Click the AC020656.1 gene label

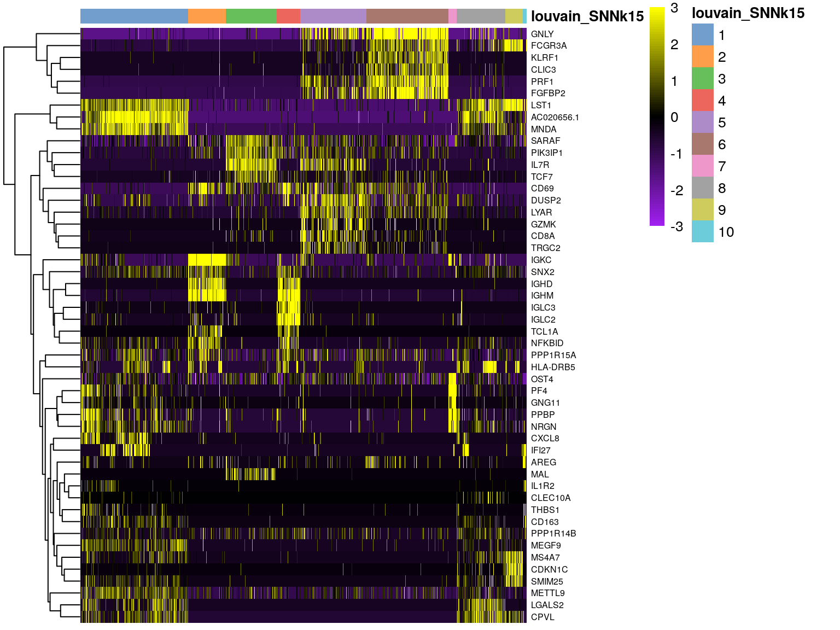[555, 118]
